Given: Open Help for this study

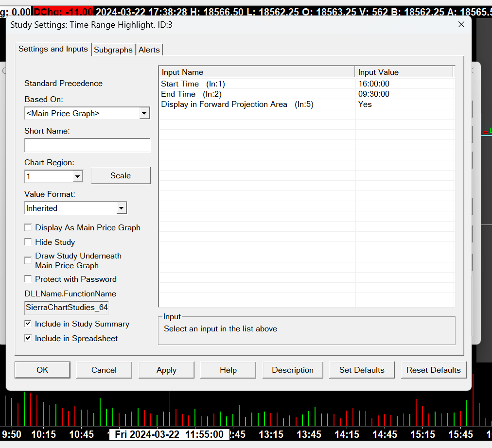Looking at the screenshot, I should click(x=228, y=370).
